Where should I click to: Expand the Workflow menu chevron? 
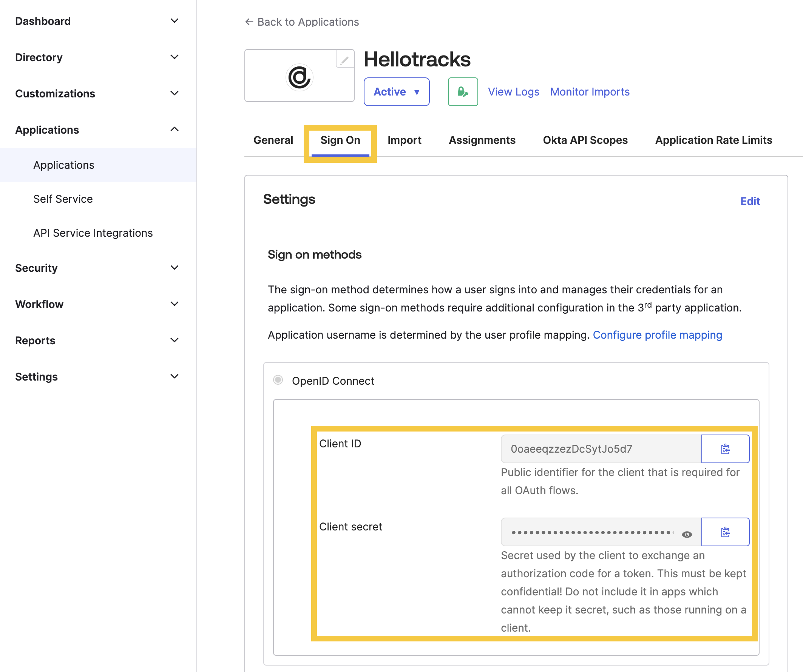[174, 304]
